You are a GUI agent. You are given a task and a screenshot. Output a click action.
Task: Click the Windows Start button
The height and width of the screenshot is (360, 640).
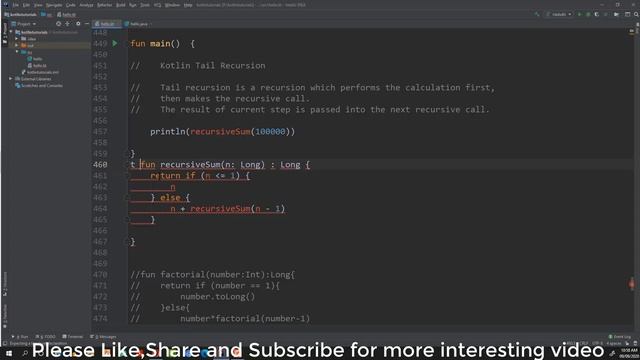[x=9, y=353]
